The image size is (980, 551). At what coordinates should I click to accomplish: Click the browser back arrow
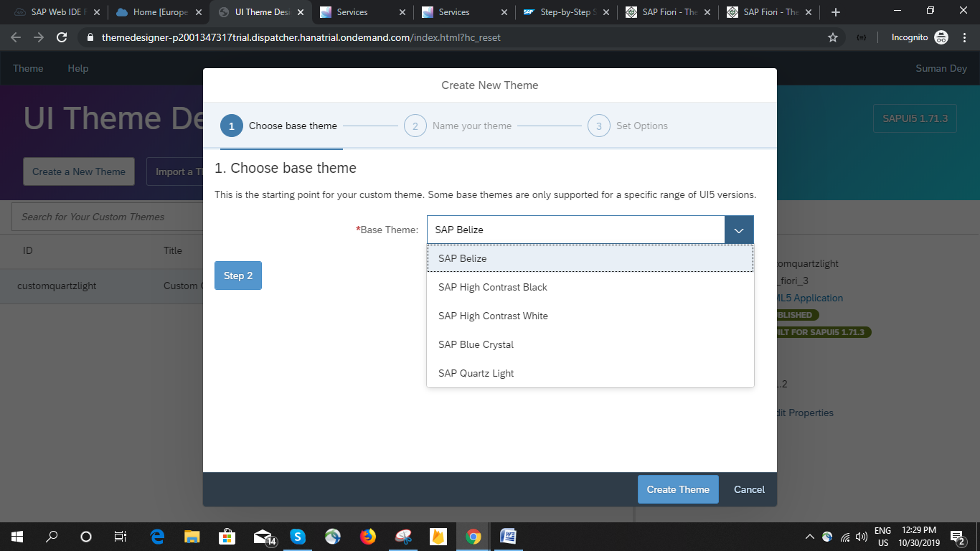coord(17,37)
